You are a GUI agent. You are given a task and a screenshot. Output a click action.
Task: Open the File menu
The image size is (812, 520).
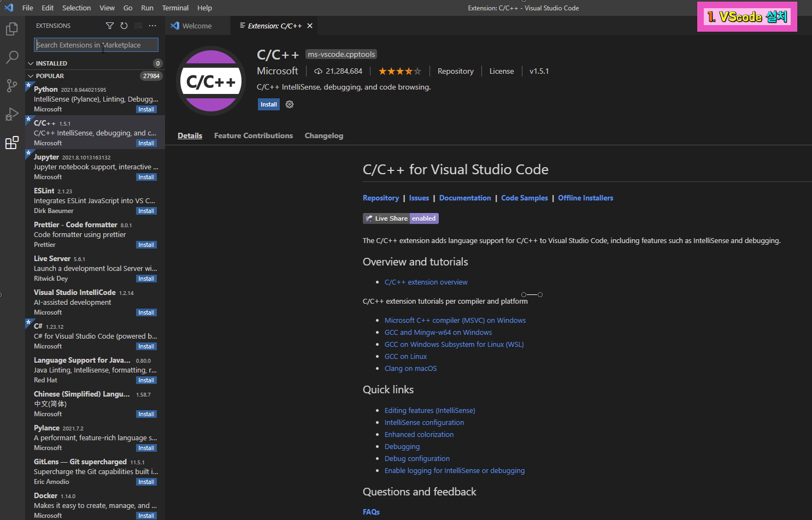(28, 8)
